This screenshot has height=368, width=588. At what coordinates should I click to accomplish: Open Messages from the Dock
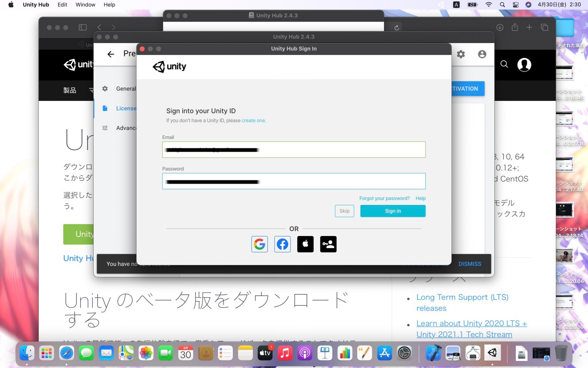tap(86, 353)
